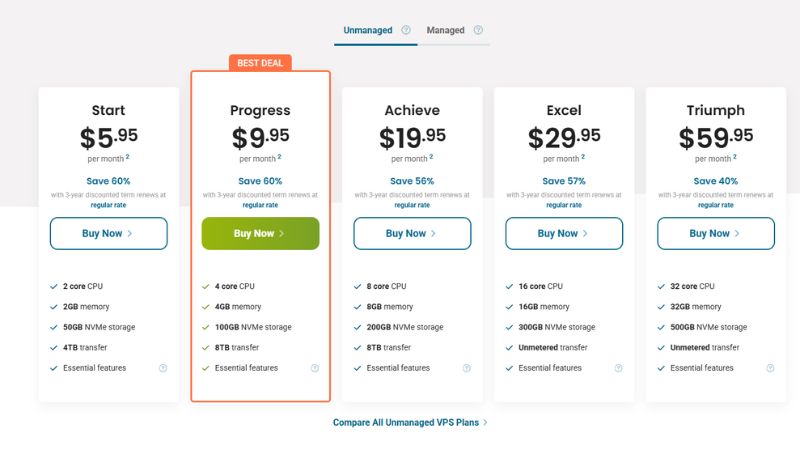Click regular rate link in Start plan
This screenshot has height=450, width=800.
[x=108, y=204]
